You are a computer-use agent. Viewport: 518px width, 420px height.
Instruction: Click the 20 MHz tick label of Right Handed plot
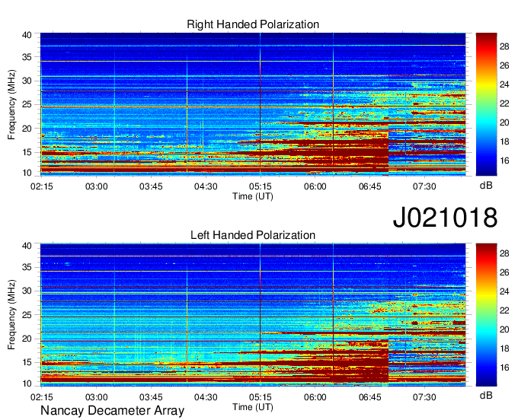(x=27, y=129)
